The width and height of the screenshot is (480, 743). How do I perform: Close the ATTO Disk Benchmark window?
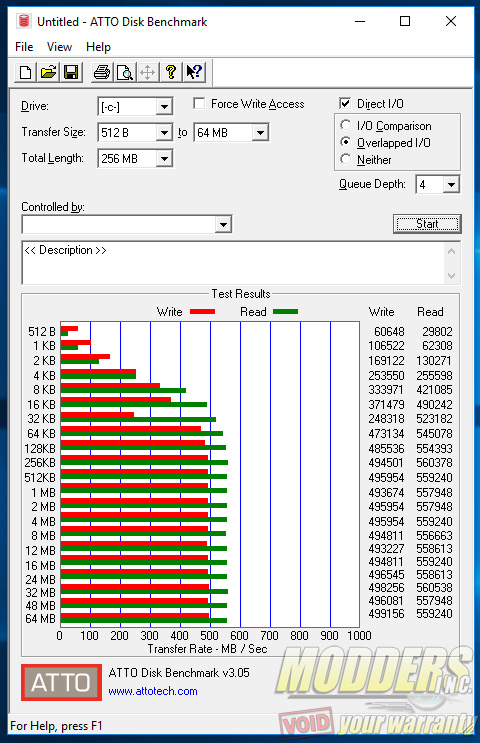coord(451,21)
